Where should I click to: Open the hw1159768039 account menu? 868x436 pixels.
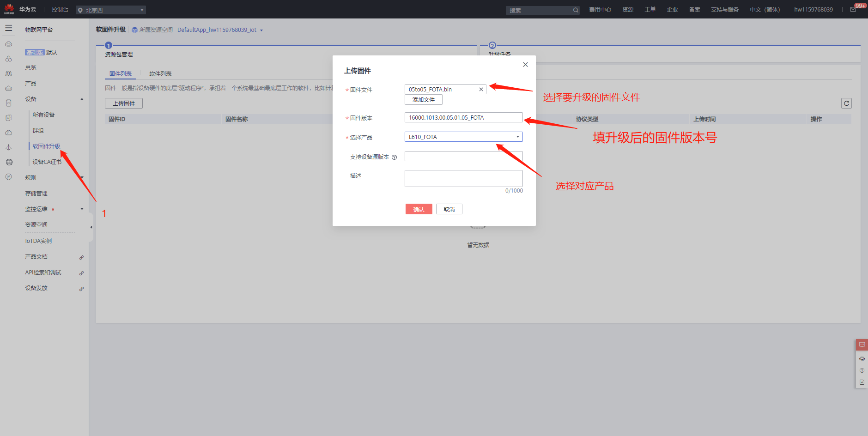pyautogui.click(x=813, y=10)
